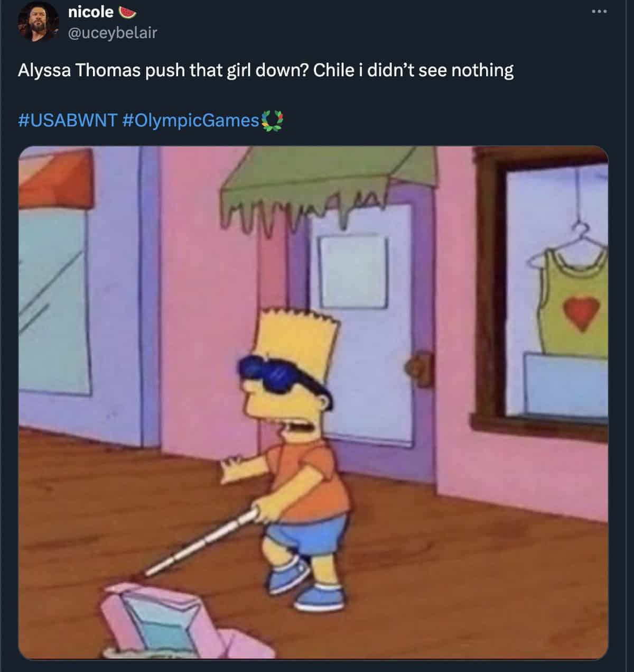
Task: Click nicole's profile avatar photo
Action: (x=38, y=22)
